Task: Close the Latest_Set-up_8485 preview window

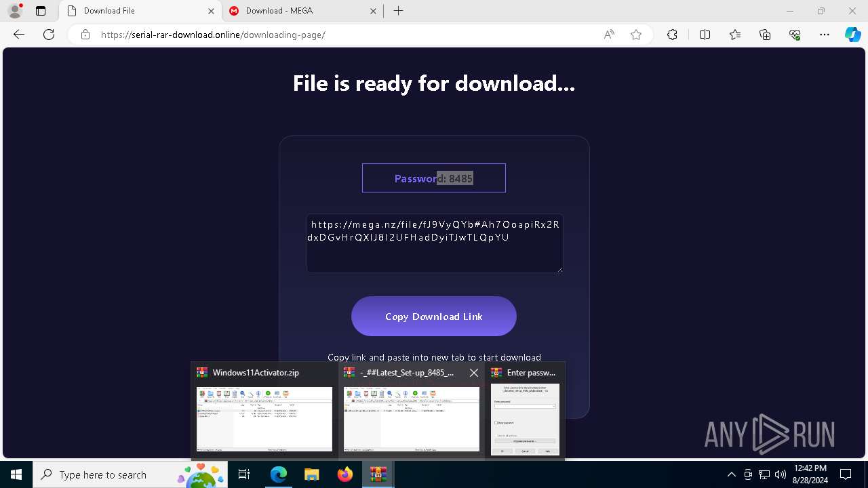Action: [474, 373]
